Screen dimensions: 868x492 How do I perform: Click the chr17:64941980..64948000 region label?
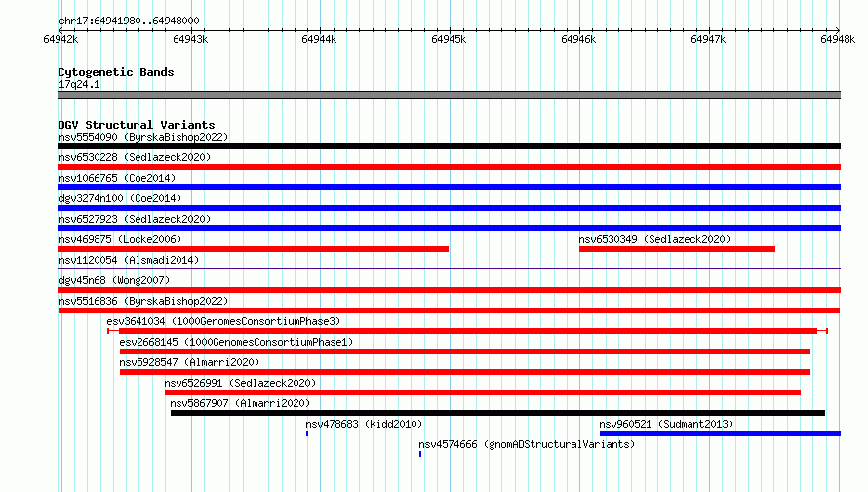(x=129, y=21)
